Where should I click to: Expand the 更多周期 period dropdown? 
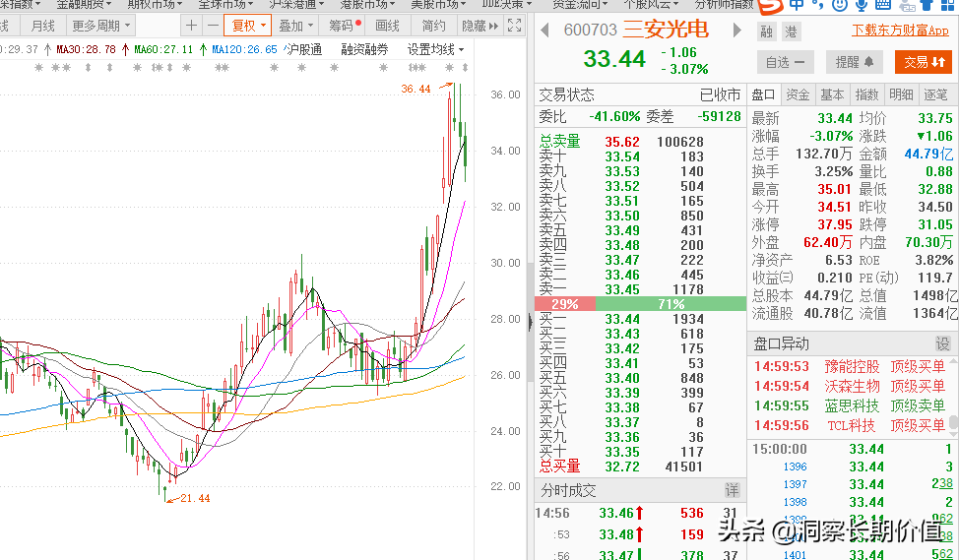point(100,26)
